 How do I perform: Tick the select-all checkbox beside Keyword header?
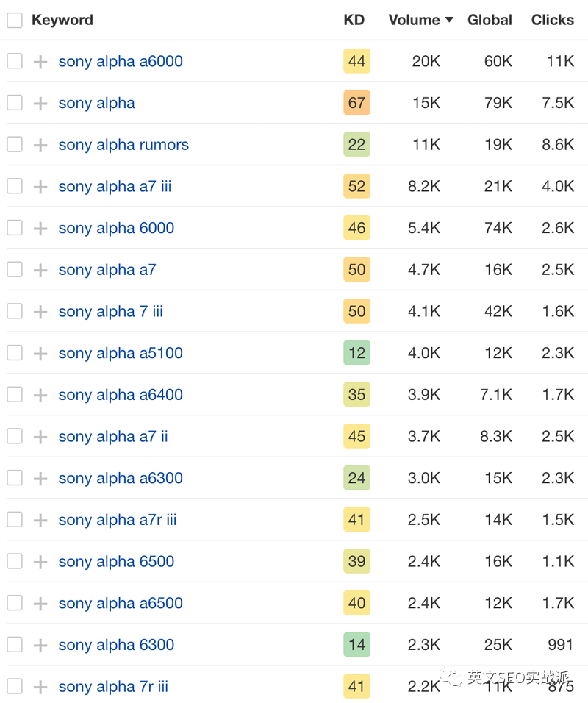pos(15,20)
